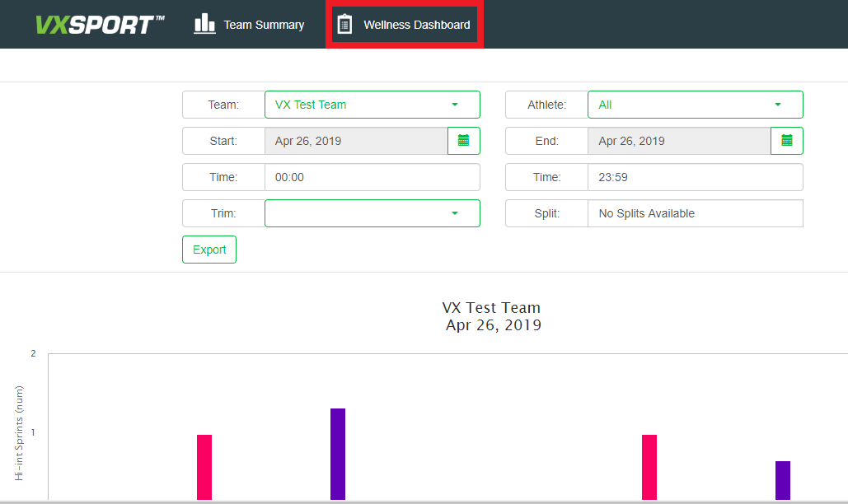Image resolution: width=848 pixels, height=504 pixels.
Task: Open the Team dropdown showing VX Test Team
Action: (x=372, y=105)
